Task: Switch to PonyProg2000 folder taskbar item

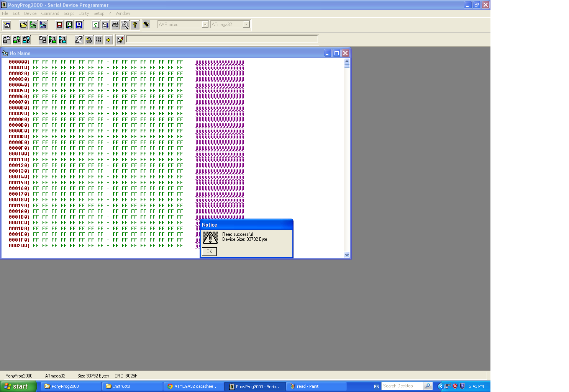Action: (x=71, y=386)
